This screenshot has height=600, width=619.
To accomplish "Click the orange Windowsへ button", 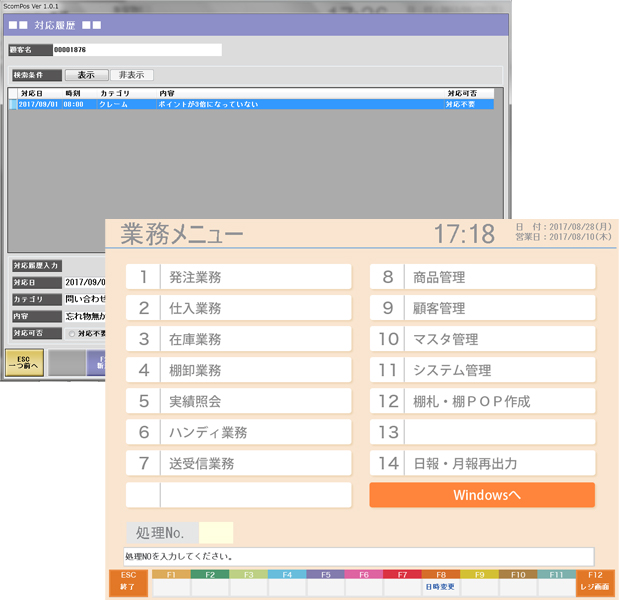I will 482,495.
